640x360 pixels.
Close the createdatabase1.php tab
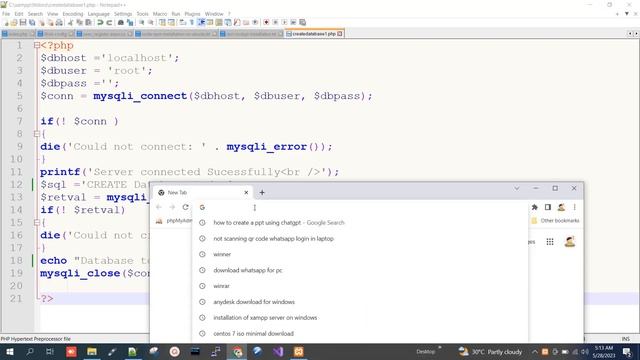click(x=340, y=34)
